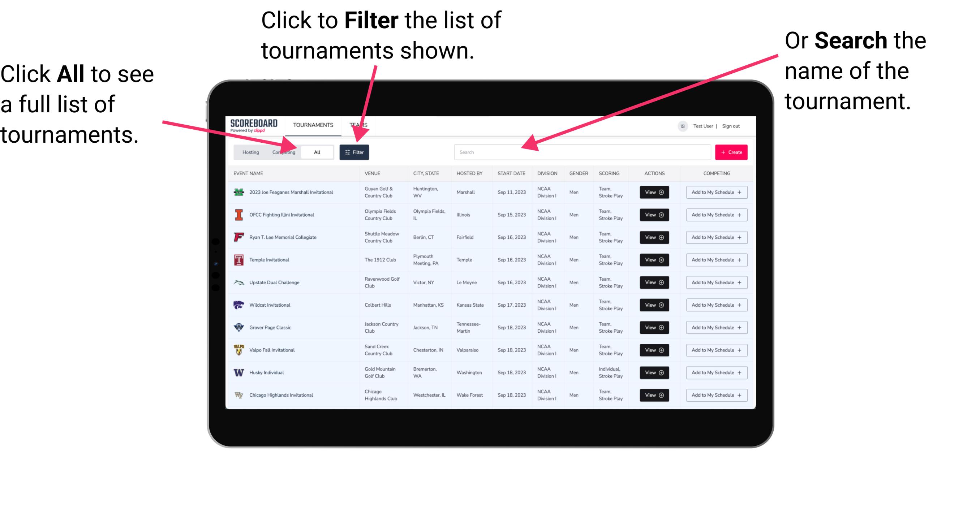Select the Competing toggle

pyautogui.click(x=284, y=152)
